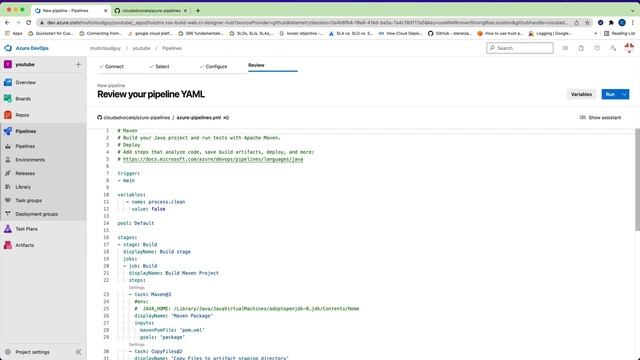Screen dimensions: 640x360
Task: Open the Chrome three-dot menu
Action: (633, 22)
